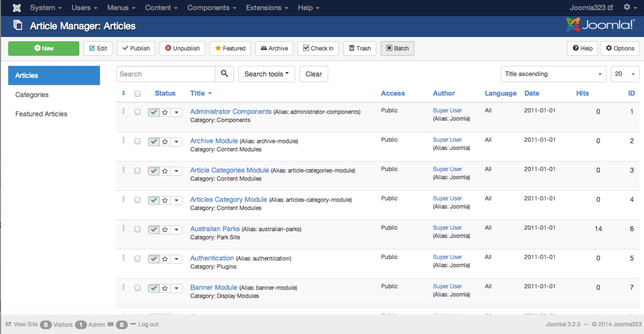
Task: Open actions dropdown for Authentication article
Action: point(176,259)
